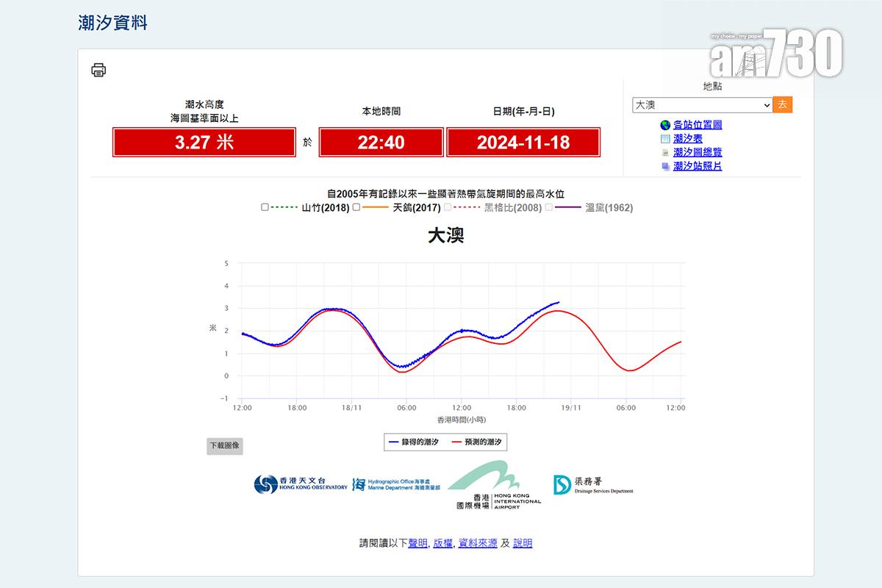This screenshot has height=588, width=882.
Task: Open the 潮汐表 tide table link
Action: click(x=688, y=139)
